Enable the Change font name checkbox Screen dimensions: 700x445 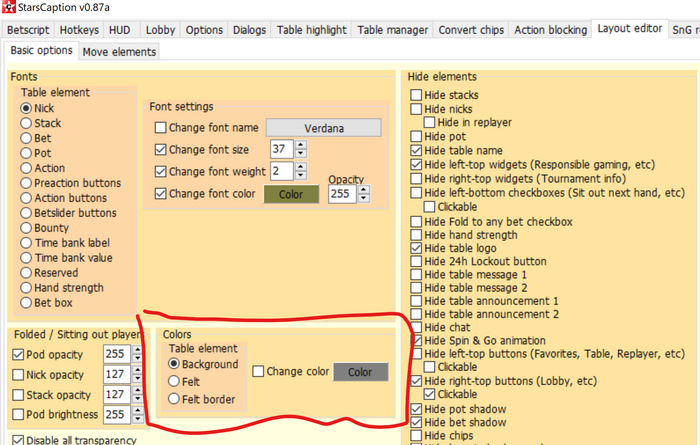161,128
